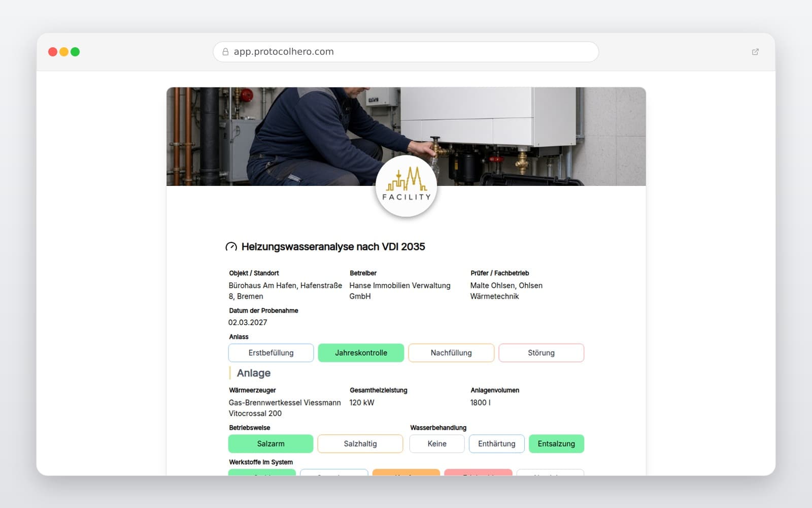Click the Datum der Probenahme label
This screenshot has width=812, height=508.
(263, 311)
